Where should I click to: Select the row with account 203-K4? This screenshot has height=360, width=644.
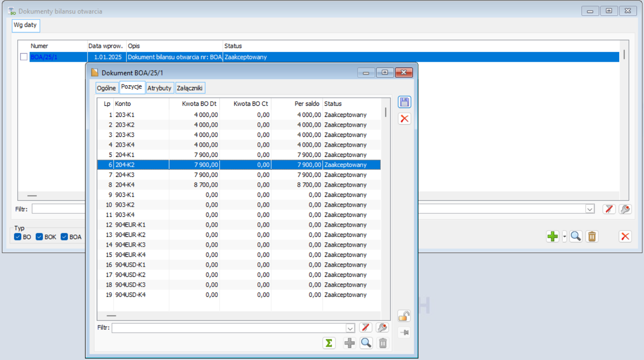(x=239, y=145)
